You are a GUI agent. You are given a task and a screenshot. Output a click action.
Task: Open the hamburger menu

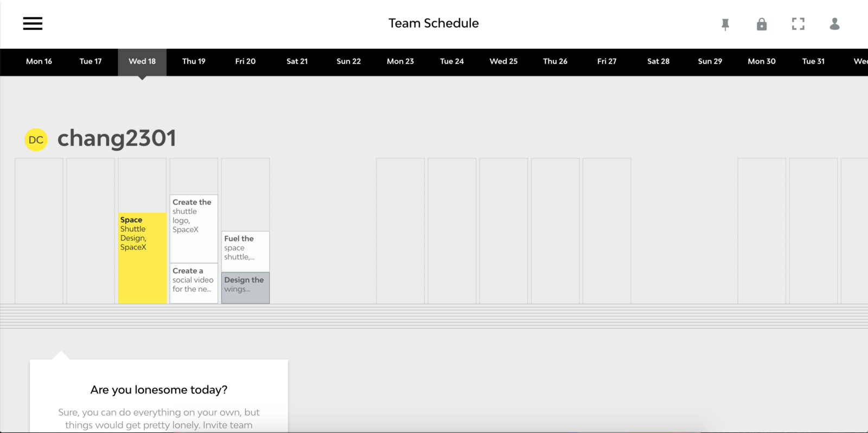point(33,23)
